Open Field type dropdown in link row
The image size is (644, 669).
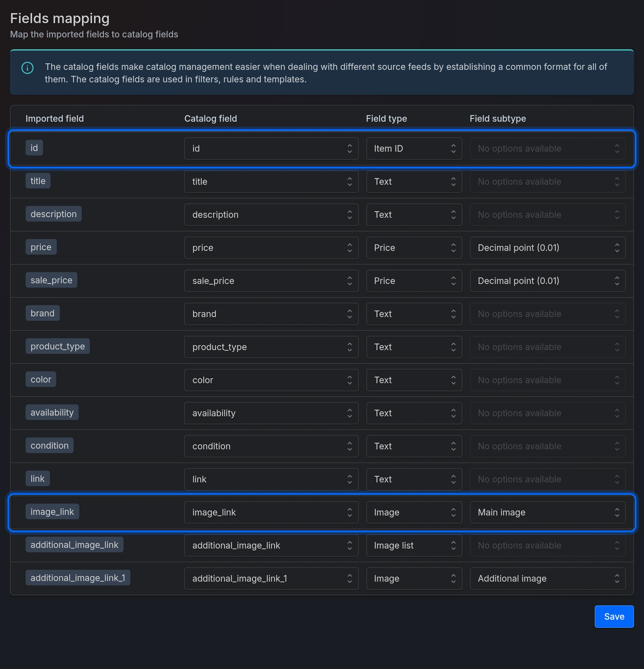click(414, 479)
